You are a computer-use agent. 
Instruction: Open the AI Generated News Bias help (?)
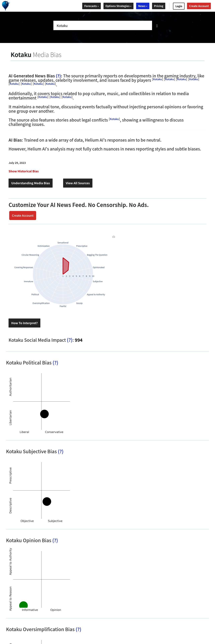click(58, 76)
